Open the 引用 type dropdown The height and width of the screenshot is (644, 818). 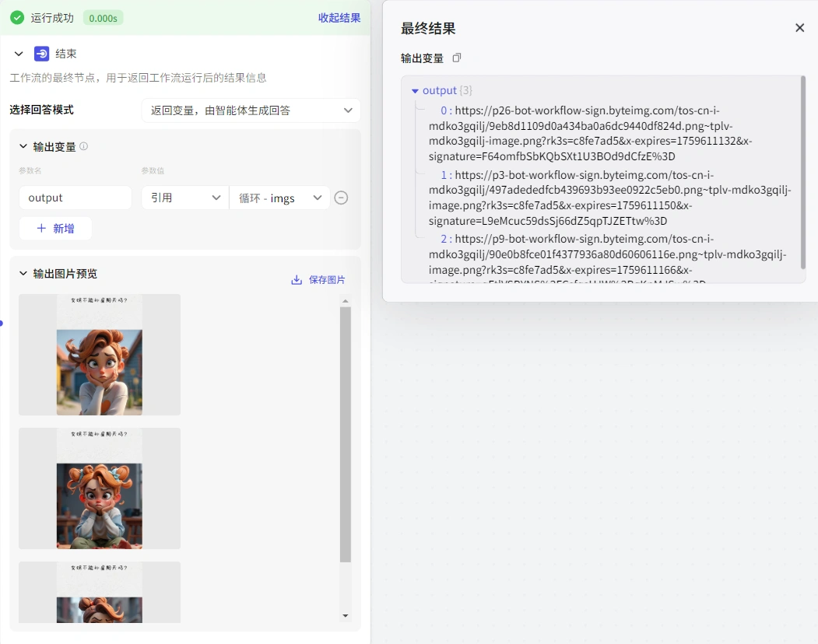point(185,198)
